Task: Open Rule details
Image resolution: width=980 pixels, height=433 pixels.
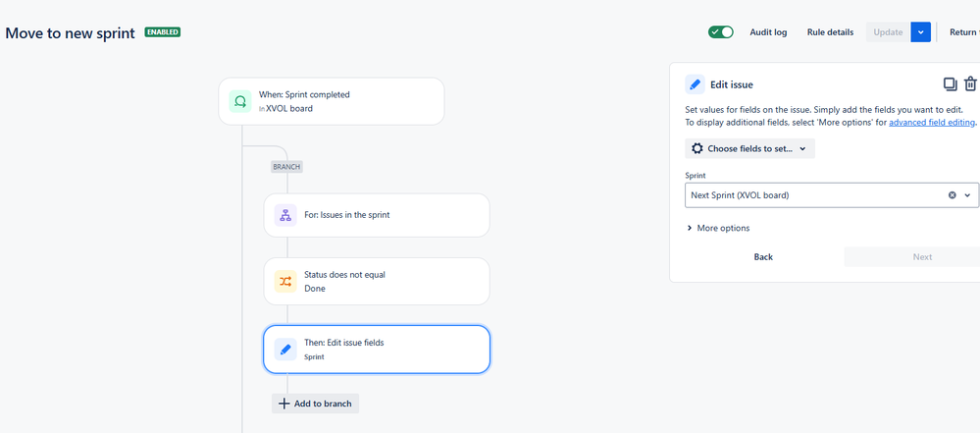Action: point(830,32)
